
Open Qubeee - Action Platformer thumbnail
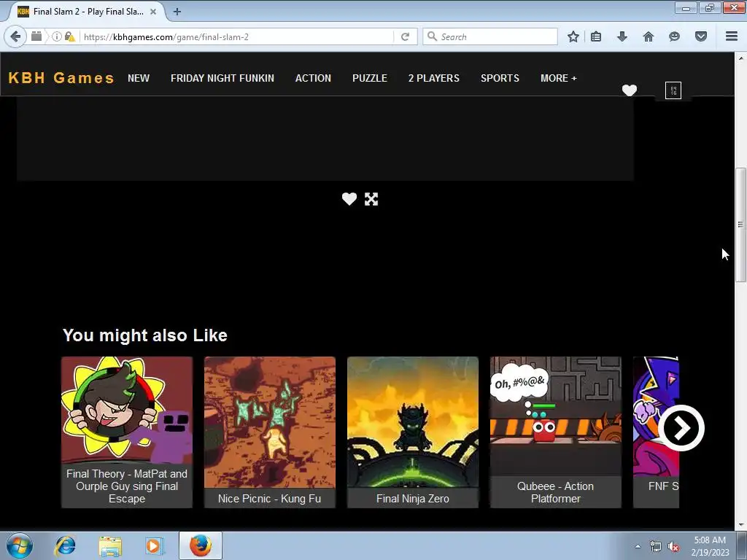555,416
